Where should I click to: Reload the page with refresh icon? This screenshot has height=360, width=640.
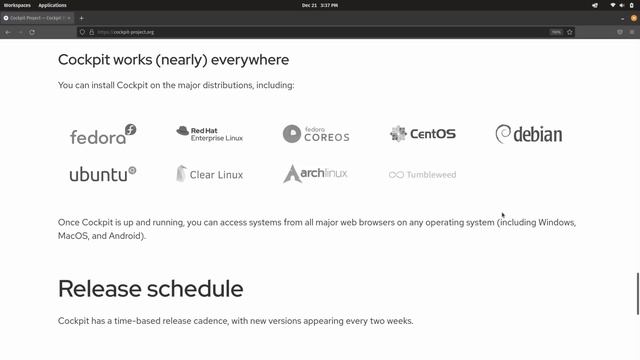click(32, 32)
